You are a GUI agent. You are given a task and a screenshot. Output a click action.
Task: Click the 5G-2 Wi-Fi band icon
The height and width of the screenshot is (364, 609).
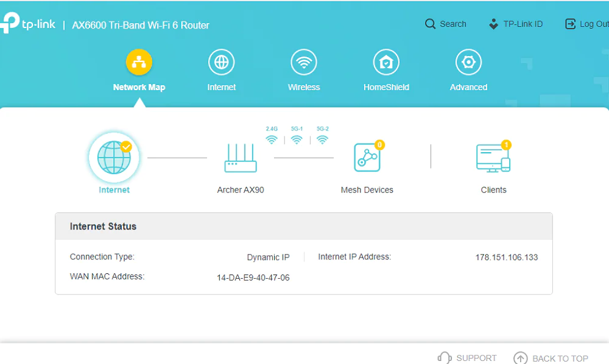coord(322,140)
